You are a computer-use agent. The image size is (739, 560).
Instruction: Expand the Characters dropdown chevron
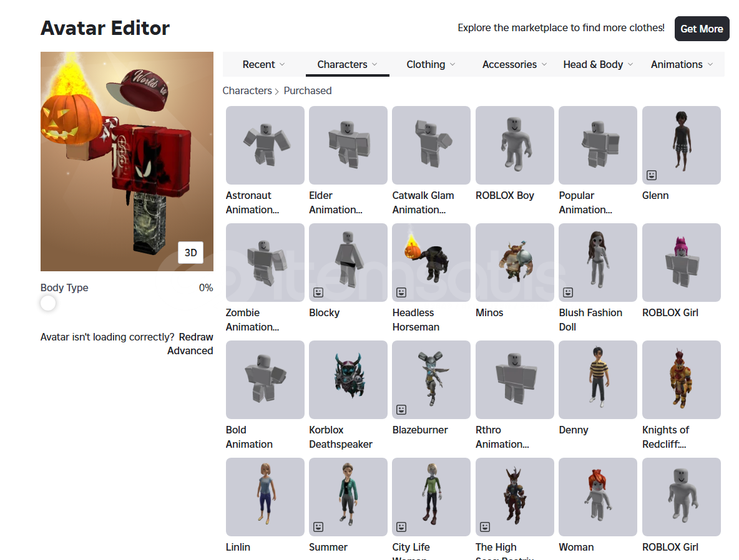point(374,64)
